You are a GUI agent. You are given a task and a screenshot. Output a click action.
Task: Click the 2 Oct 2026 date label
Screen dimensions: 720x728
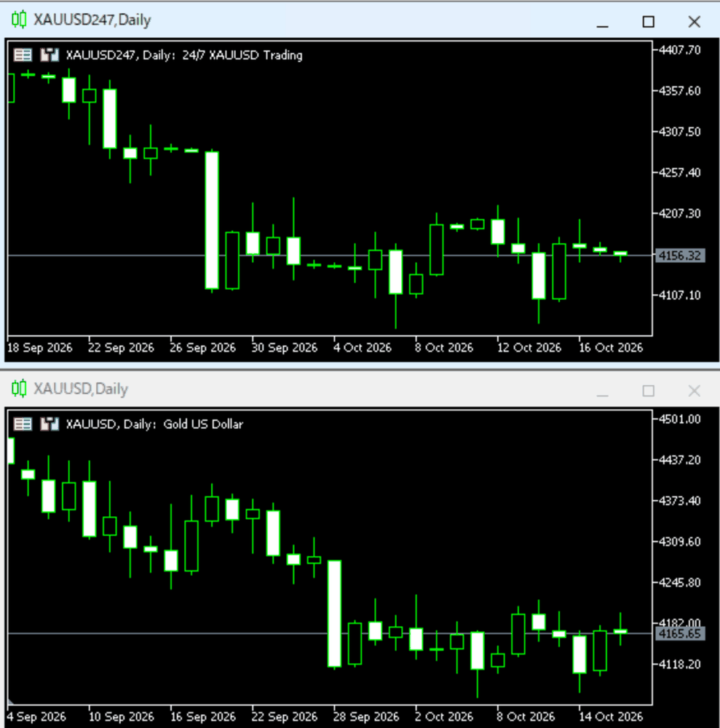coord(444,717)
